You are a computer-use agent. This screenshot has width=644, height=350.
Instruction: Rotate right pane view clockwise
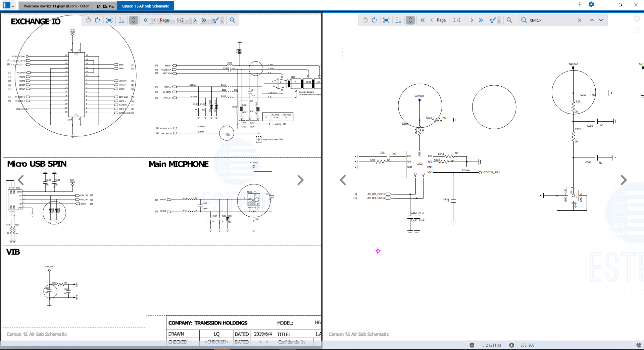(375, 20)
